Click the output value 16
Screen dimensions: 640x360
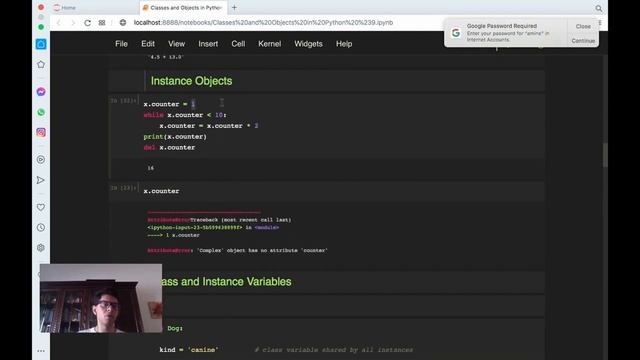[x=151, y=168]
